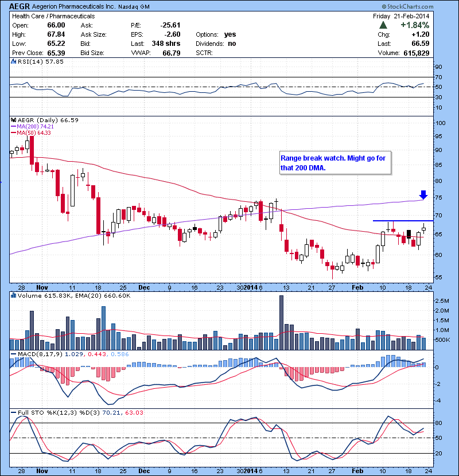The image size is (459, 476).
Task: Click the Chg +1.20 value
Action: (x=421, y=34)
